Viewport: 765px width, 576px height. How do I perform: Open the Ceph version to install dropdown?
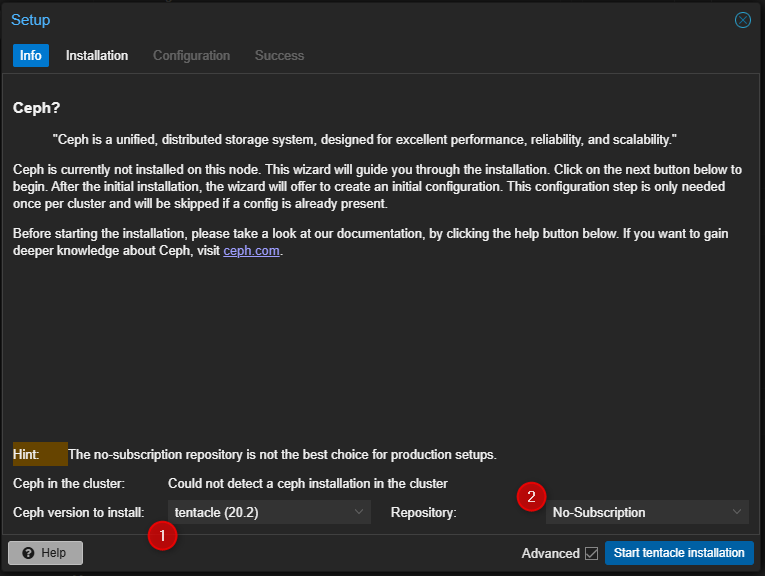click(x=269, y=512)
